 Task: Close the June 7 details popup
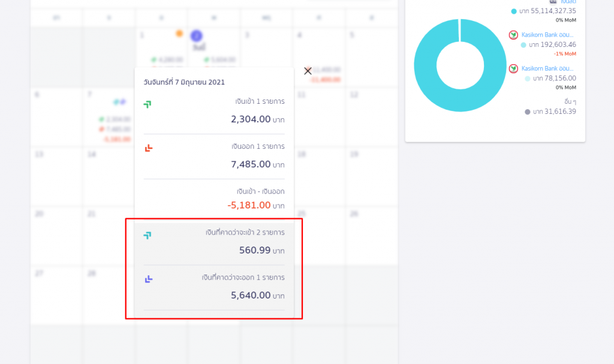[308, 71]
